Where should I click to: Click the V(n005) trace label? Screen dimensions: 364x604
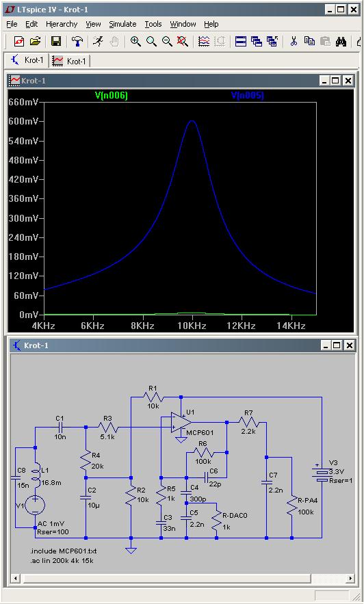point(248,96)
